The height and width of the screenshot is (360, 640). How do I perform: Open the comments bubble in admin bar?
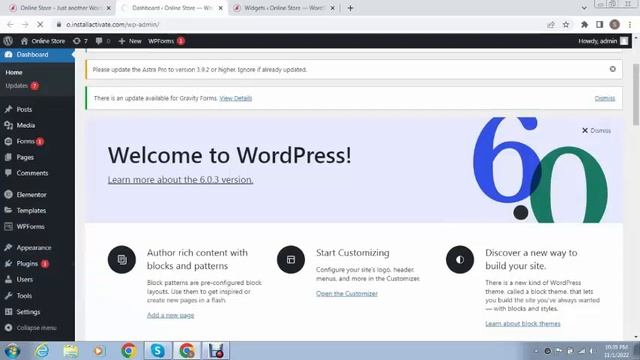[102, 41]
